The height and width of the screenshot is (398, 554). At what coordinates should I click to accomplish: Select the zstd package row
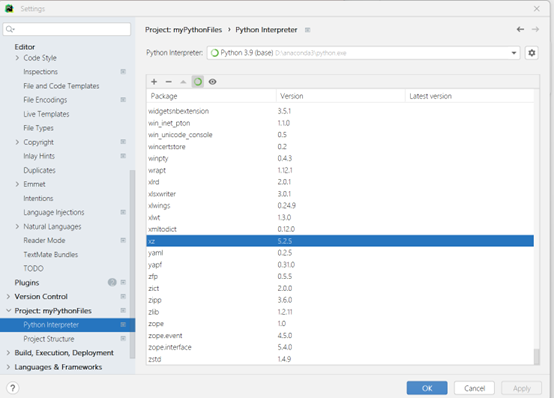coord(340,359)
